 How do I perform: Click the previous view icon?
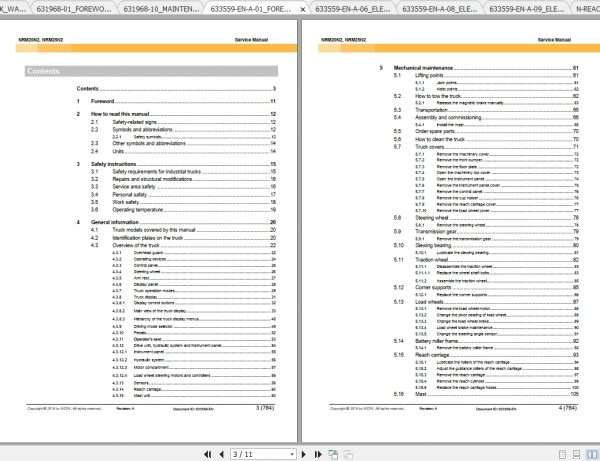coord(333,454)
